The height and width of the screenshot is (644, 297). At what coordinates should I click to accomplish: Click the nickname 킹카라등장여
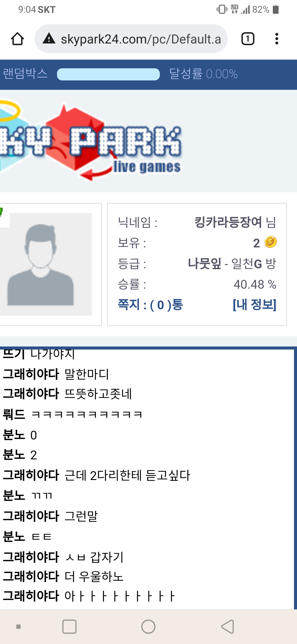[x=228, y=222]
